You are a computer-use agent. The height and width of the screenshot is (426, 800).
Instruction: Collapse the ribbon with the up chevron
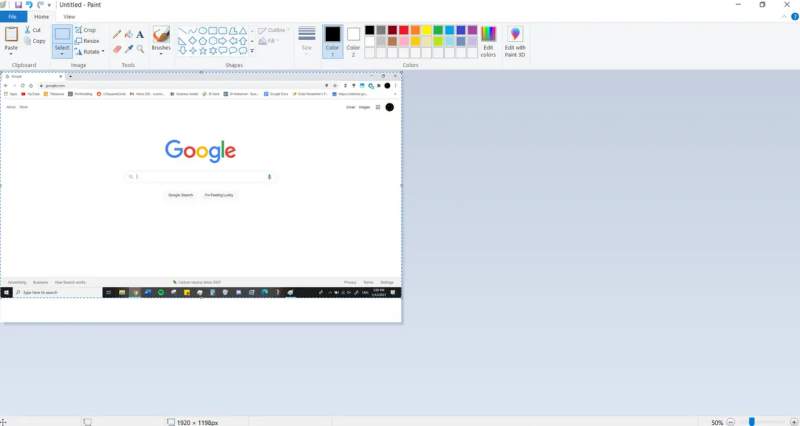coord(784,17)
